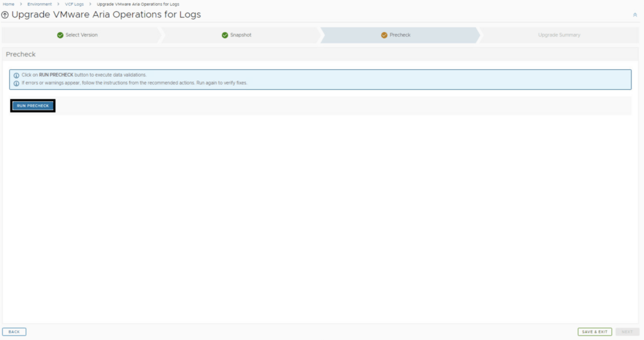Click the BACK button
This screenshot has width=644, height=340.
pyautogui.click(x=14, y=332)
